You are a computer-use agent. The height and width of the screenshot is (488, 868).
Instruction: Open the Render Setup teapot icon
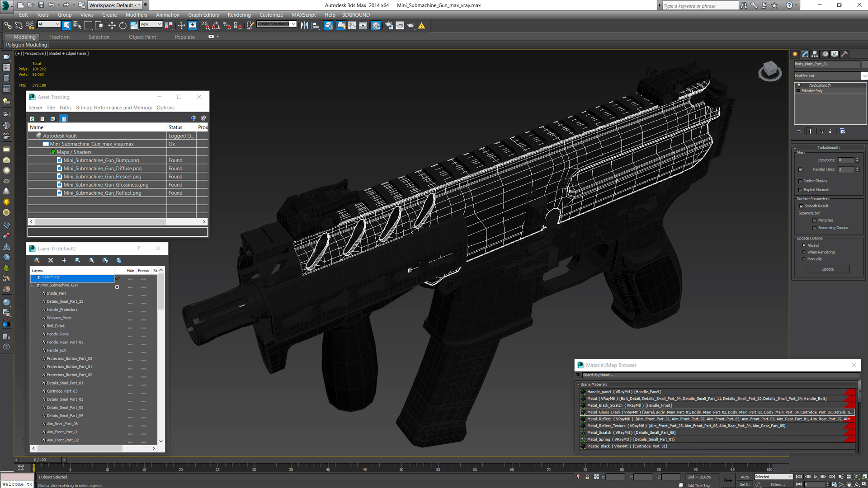(389, 26)
